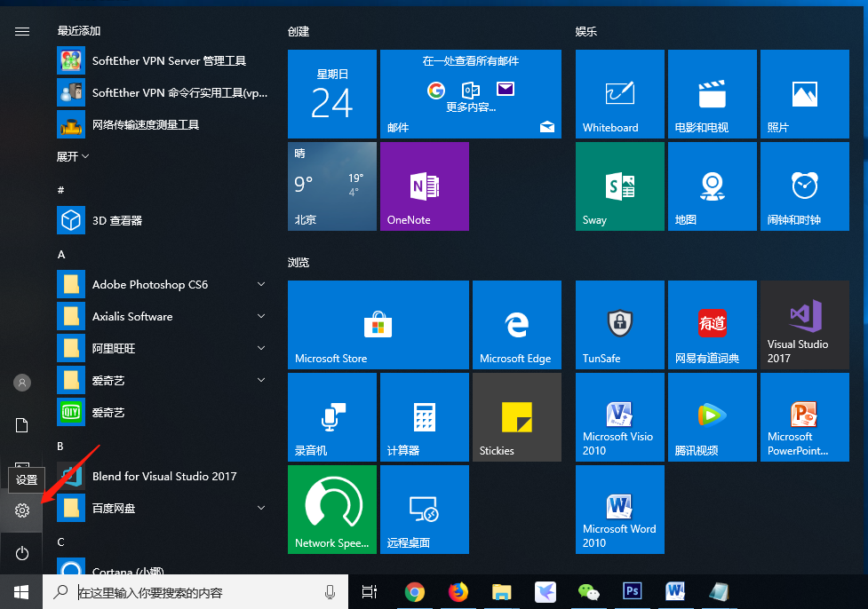Open SoftEther VPN 命令行实用工具

163,93
